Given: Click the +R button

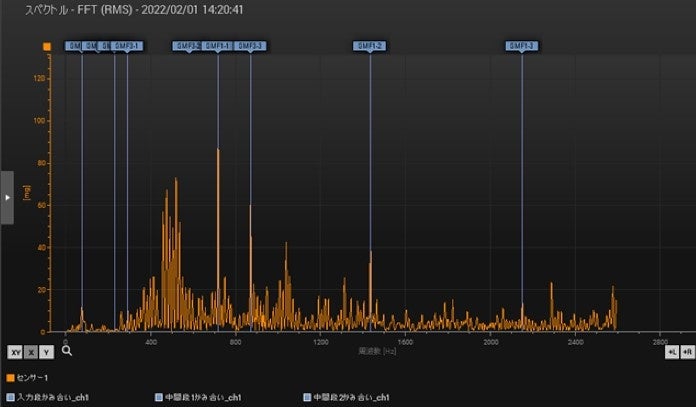Looking at the screenshot, I should click(x=688, y=352).
